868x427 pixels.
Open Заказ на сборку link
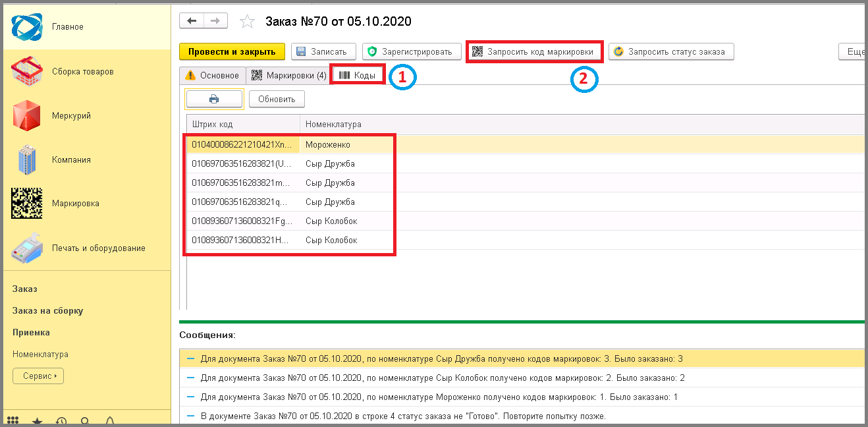coord(48,310)
